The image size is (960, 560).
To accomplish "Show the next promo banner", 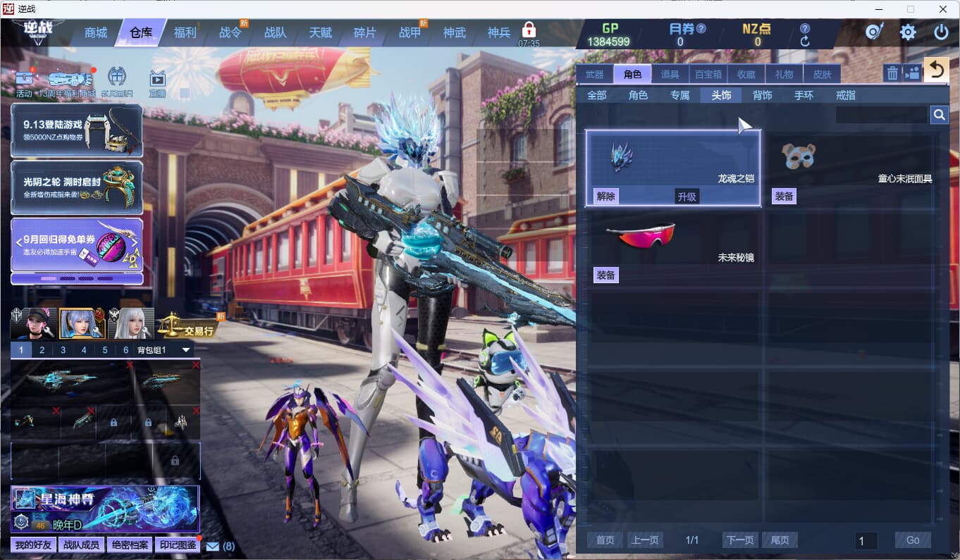I will click(x=135, y=243).
